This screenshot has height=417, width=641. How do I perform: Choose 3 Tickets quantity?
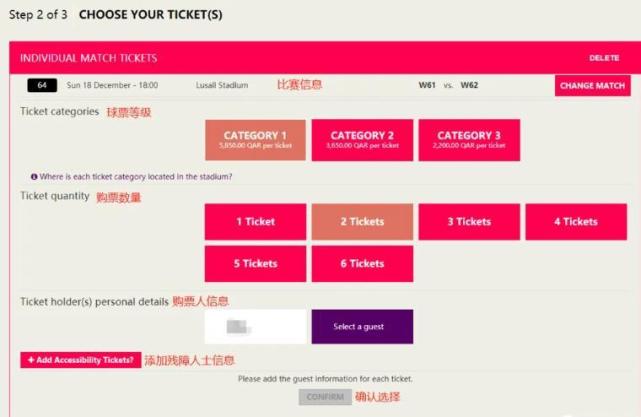tap(469, 222)
